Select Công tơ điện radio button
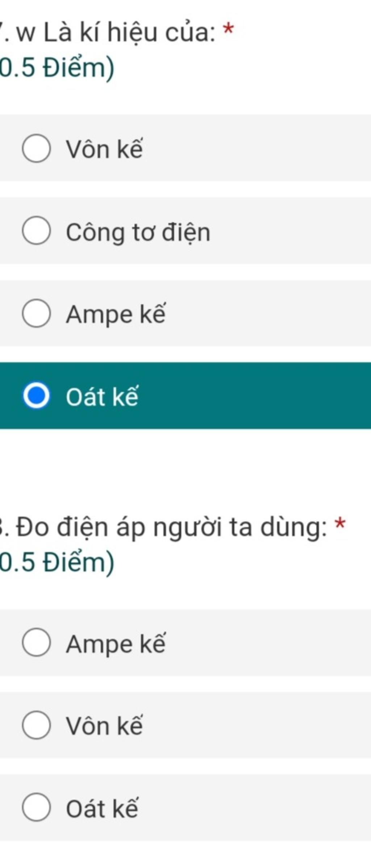Image resolution: width=371 pixels, height=868 pixels. pos(36,231)
